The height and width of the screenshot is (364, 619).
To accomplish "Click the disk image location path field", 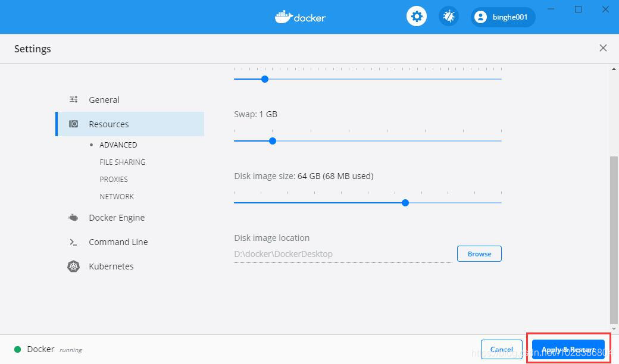I will coord(343,254).
